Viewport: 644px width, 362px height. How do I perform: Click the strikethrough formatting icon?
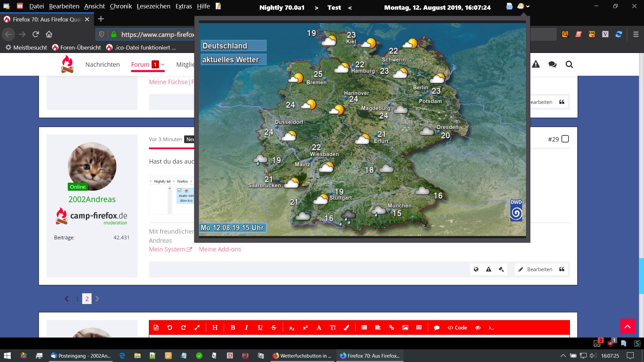coord(274,327)
